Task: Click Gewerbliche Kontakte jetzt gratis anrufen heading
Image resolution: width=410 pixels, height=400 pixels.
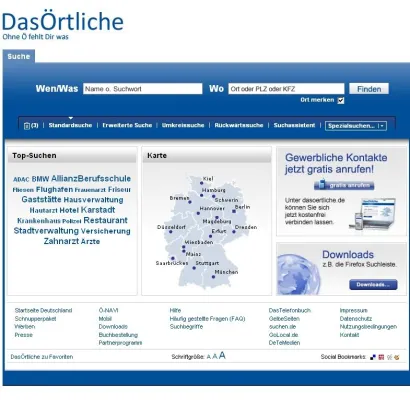Action: coord(336,163)
